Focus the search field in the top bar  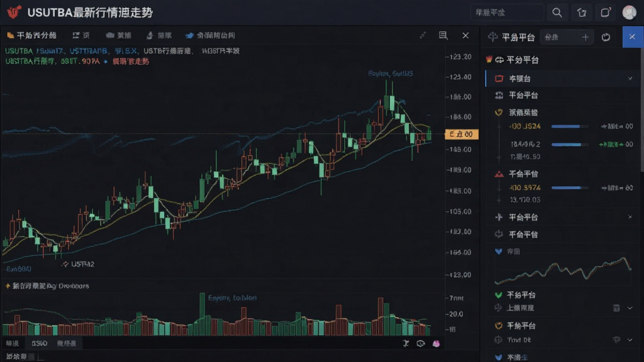point(508,13)
